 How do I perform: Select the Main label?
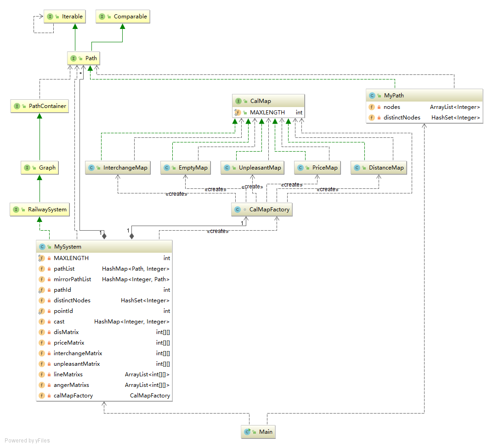click(266, 432)
